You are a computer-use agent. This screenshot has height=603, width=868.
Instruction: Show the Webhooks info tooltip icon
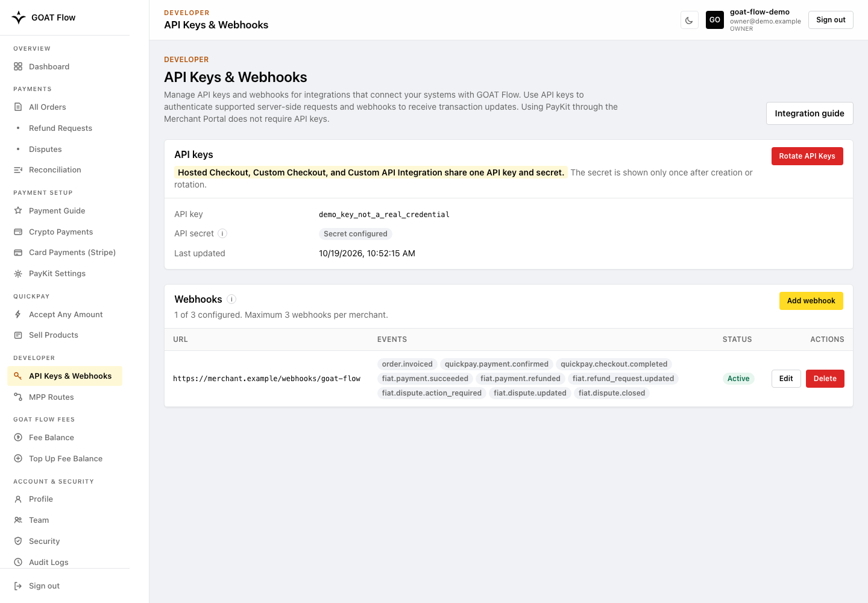pyautogui.click(x=231, y=299)
